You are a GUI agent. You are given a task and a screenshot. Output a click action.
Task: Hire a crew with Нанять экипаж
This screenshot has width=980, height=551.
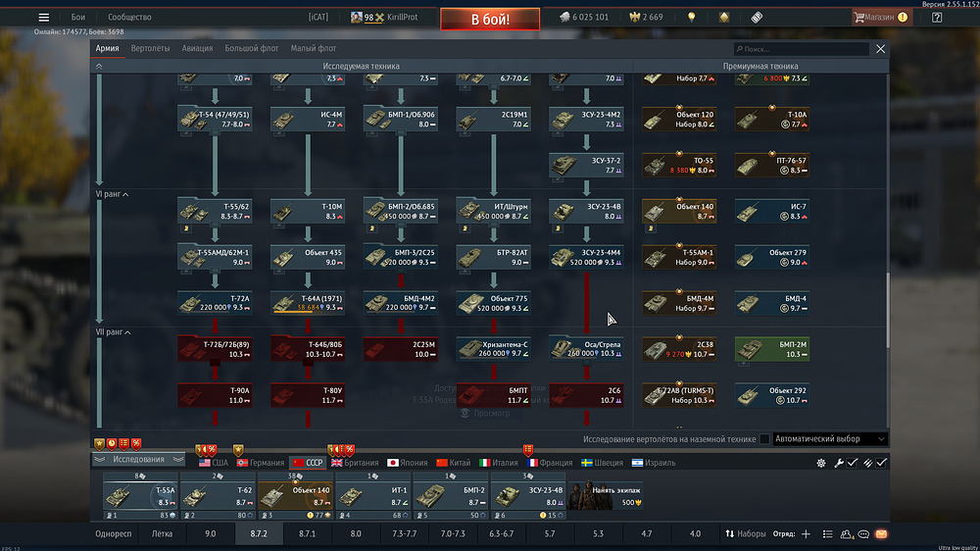[x=606, y=495]
